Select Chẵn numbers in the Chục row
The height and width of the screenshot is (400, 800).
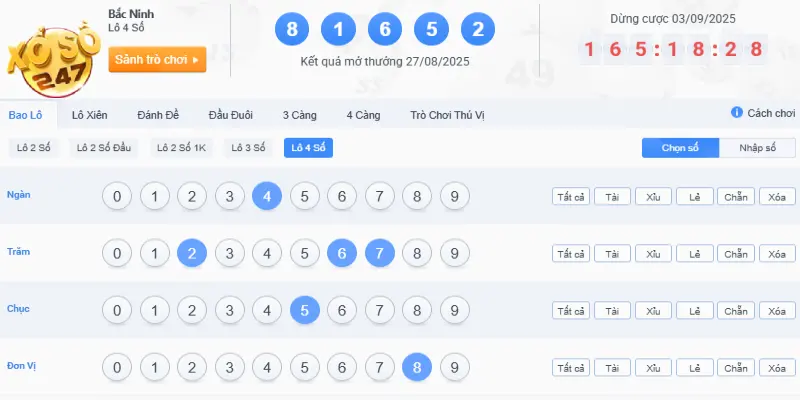point(735,311)
